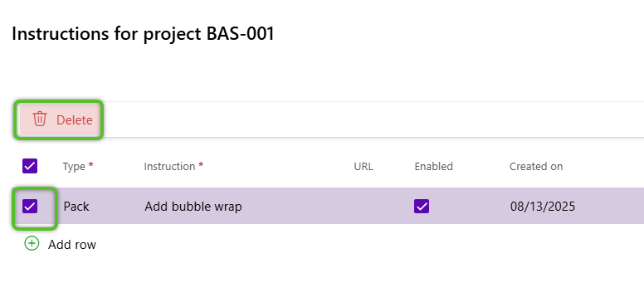Click the Instructions for project BAS-001 heading

pos(143,34)
